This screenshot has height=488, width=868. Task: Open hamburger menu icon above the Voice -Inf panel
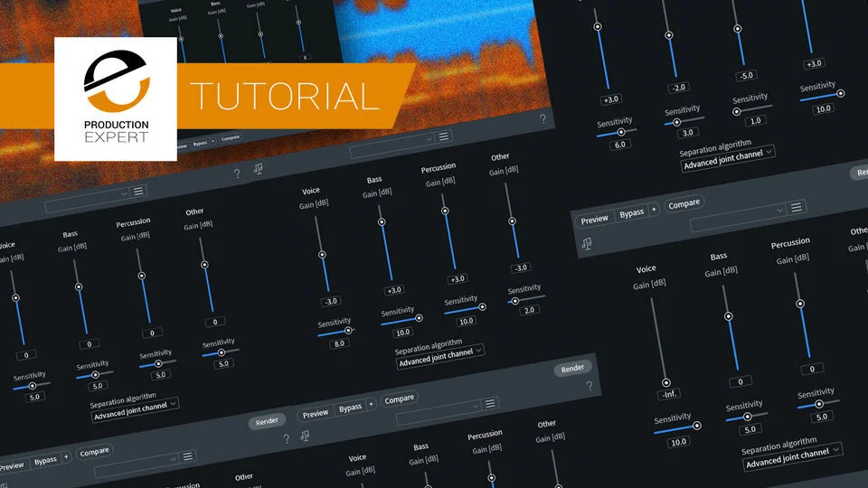click(796, 208)
